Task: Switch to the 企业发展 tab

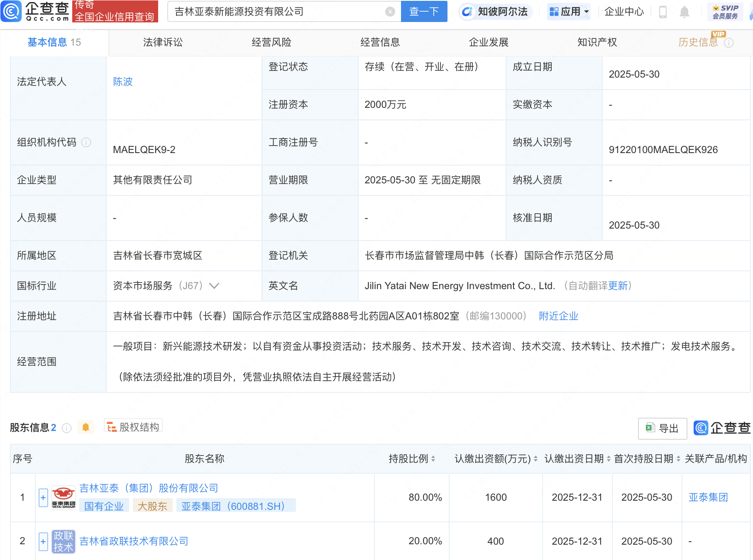Action: coord(489,42)
